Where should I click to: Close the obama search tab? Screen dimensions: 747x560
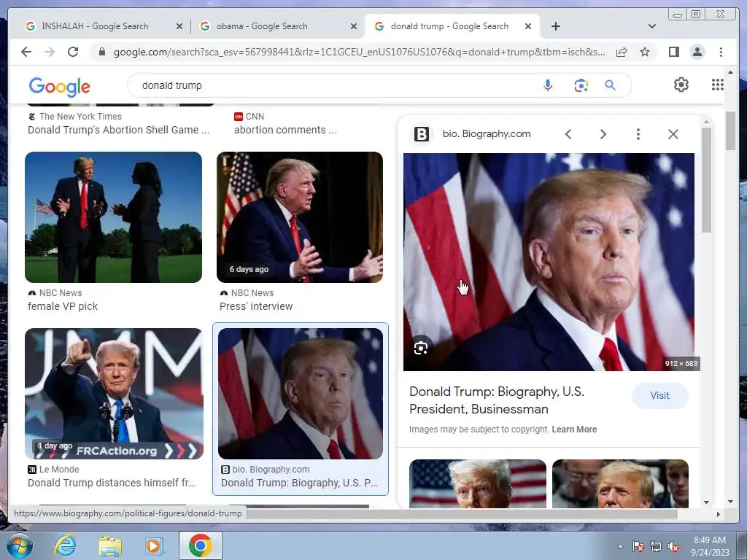click(x=354, y=26)
